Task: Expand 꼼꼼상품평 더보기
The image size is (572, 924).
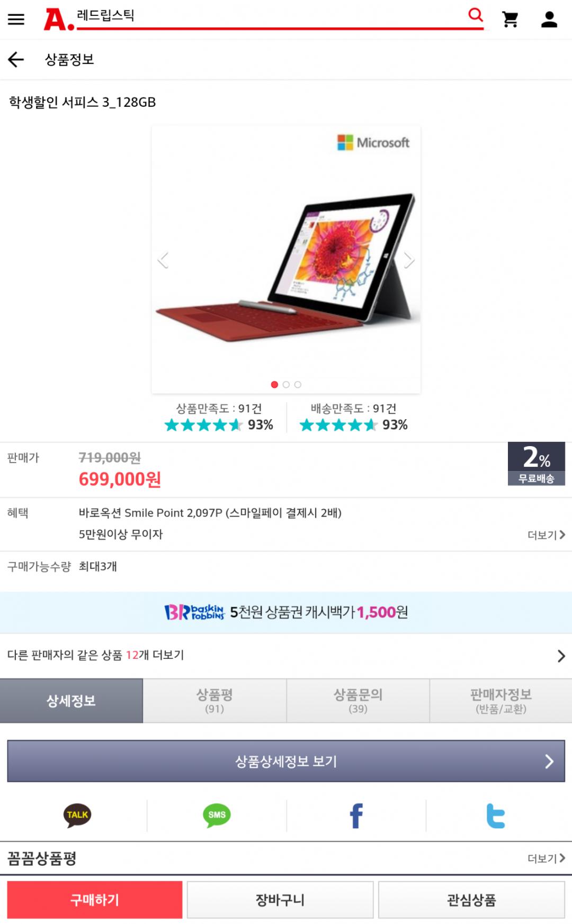Action: click(x=547, y=858)
